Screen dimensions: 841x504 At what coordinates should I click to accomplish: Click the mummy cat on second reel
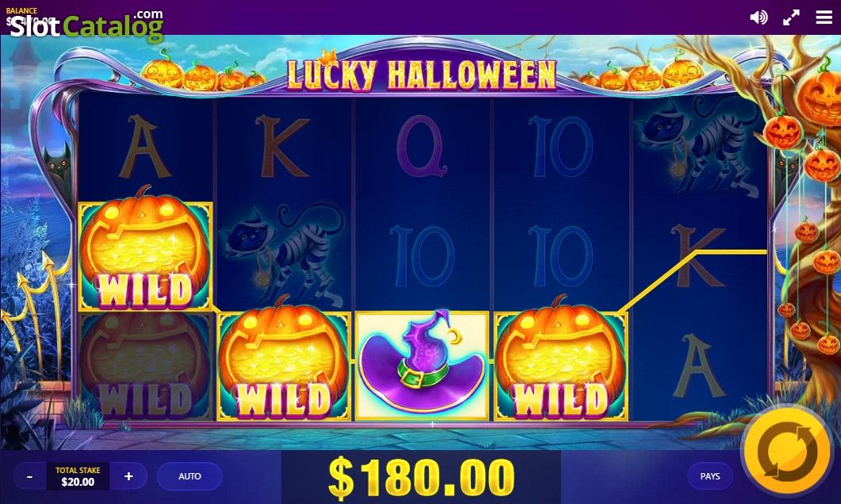click(x=284, y=254)
